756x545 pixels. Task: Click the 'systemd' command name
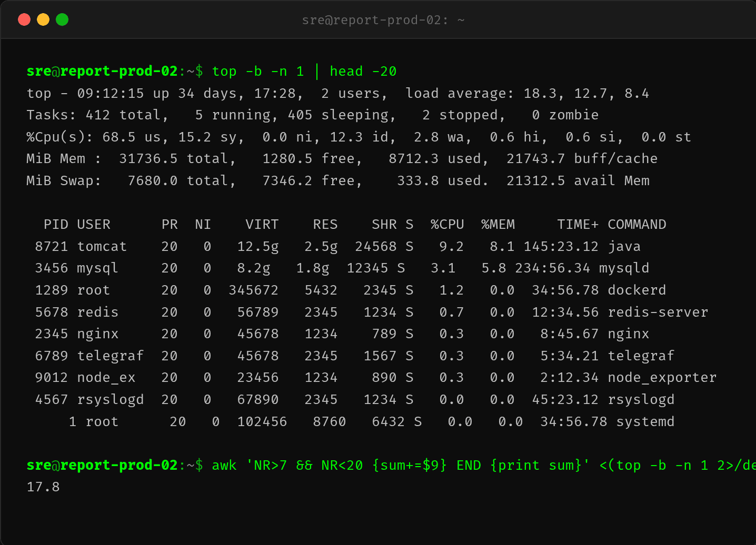click(645, 422)
